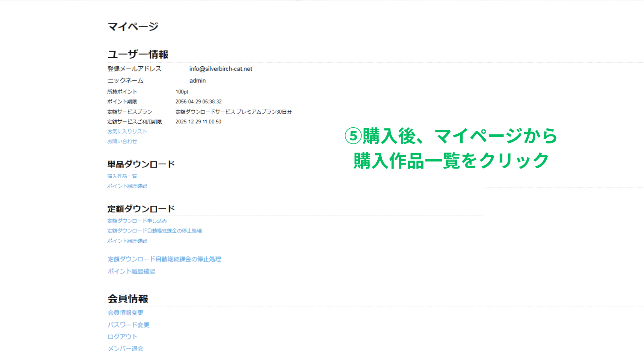Open ポイント履歴確認 in the 定額ダウンロード section
The height and width of the screenshot is (362, 644).
point(127,241)
